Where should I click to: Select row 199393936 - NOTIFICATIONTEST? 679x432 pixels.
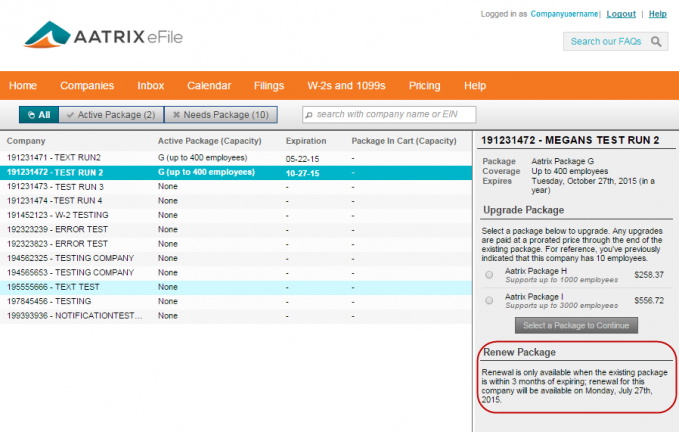(236, 316)
